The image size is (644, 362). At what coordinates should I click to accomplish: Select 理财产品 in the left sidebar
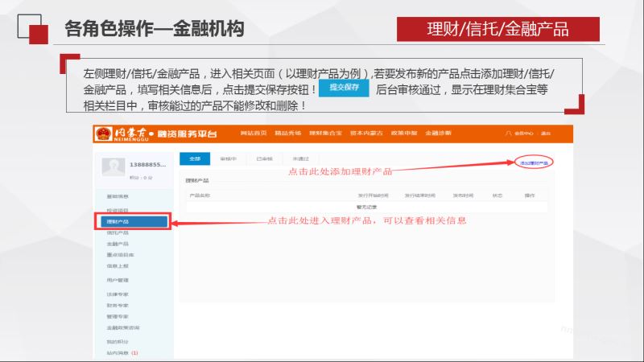point(130,221)
